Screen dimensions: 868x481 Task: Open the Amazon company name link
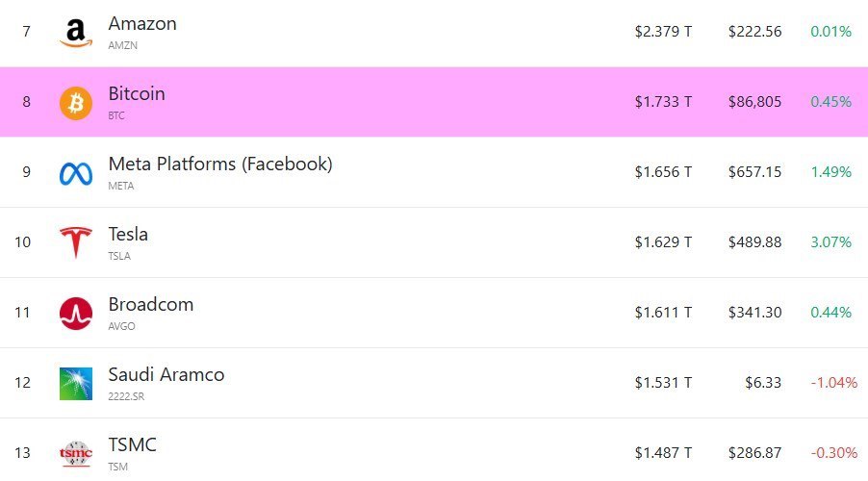(x=142, y=23)
